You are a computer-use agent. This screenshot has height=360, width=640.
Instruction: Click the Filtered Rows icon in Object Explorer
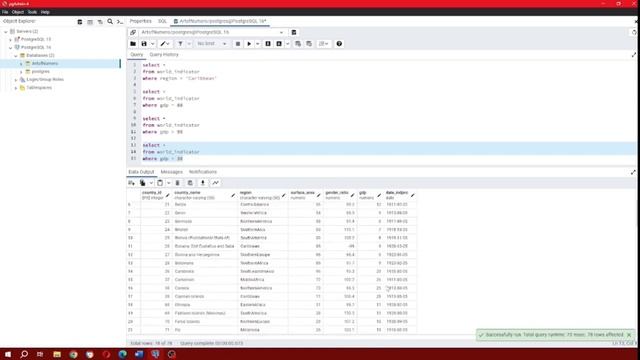tap(100, 22)
